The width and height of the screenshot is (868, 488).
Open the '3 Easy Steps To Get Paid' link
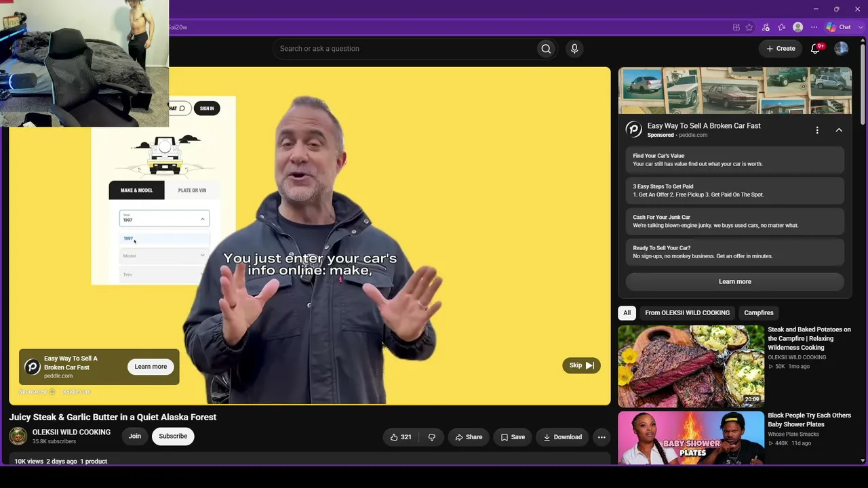735,190
